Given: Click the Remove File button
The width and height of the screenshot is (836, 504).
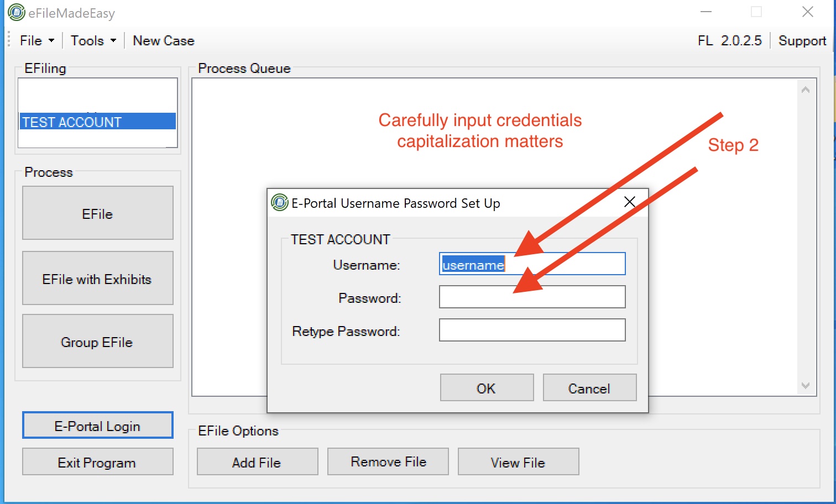Looking at the screenshot, I should 388,462.
